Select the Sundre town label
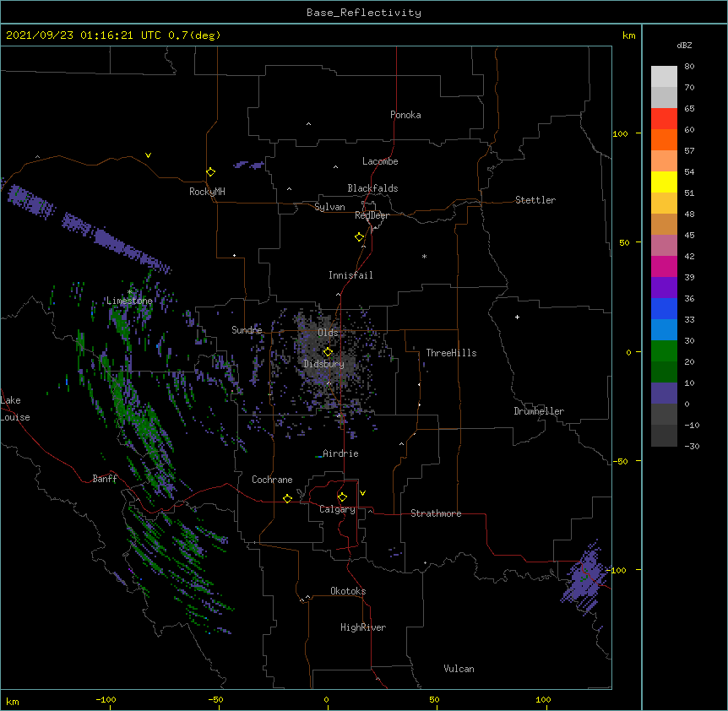 247,330
